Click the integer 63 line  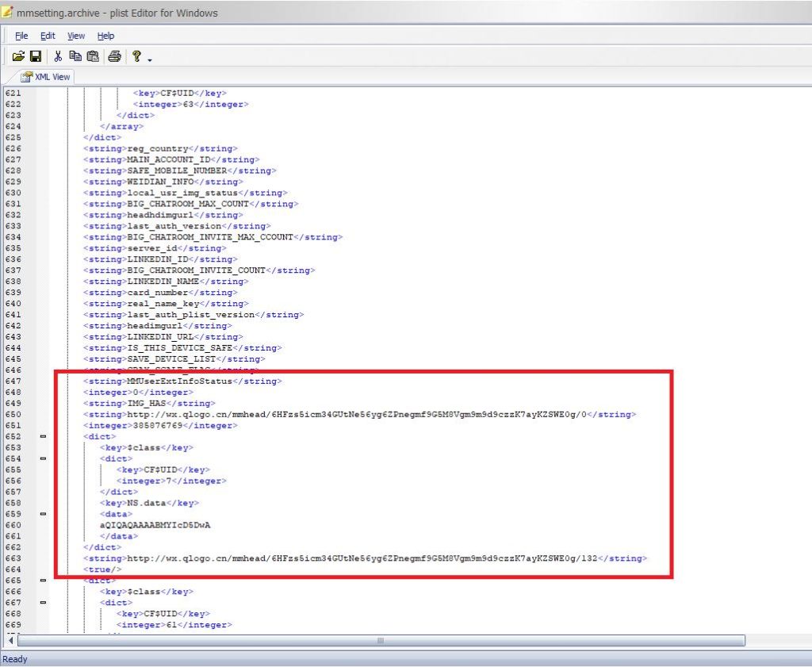click(x=190, y=104)
